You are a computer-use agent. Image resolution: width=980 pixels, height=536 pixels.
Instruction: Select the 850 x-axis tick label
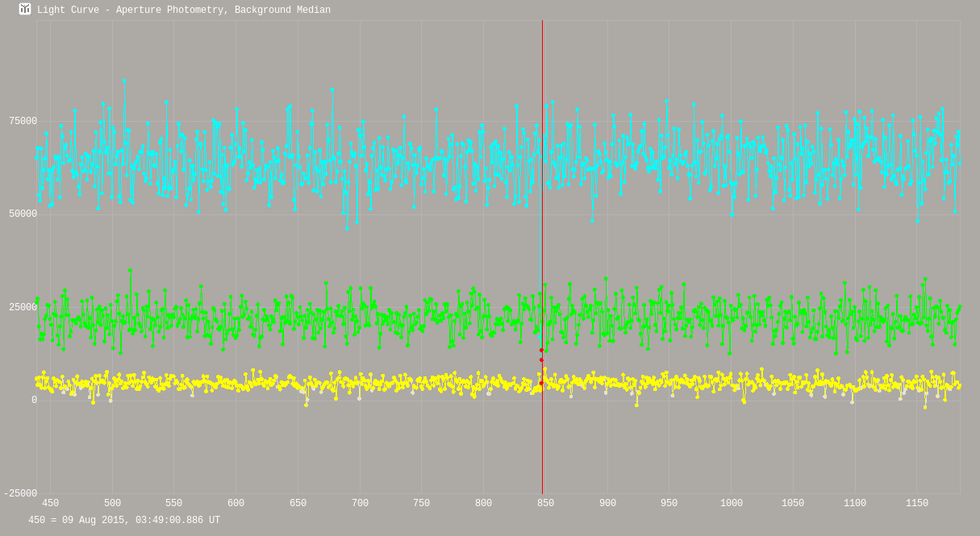click(x=545, y=504)
